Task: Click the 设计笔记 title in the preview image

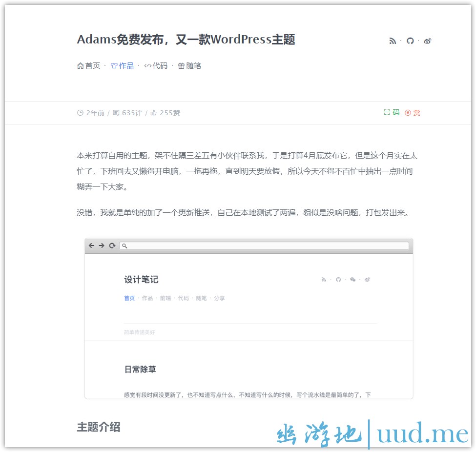Action: (141, 280)
